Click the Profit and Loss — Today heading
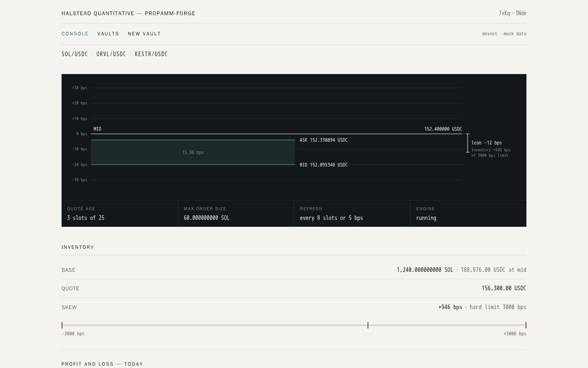Viewport: 588px width, 368px height. tap(102, 364)
